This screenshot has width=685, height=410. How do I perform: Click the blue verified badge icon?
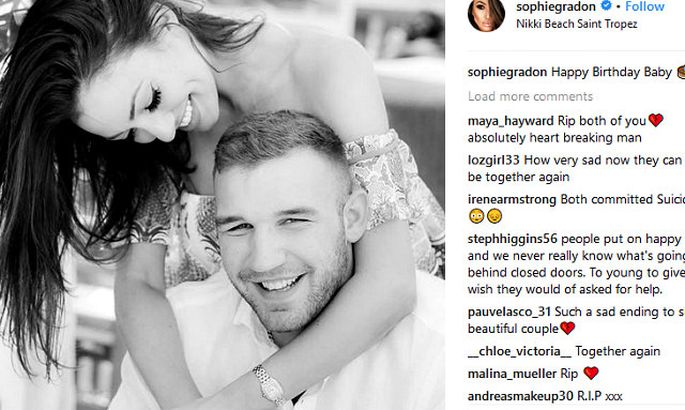(x=605, y=6)
